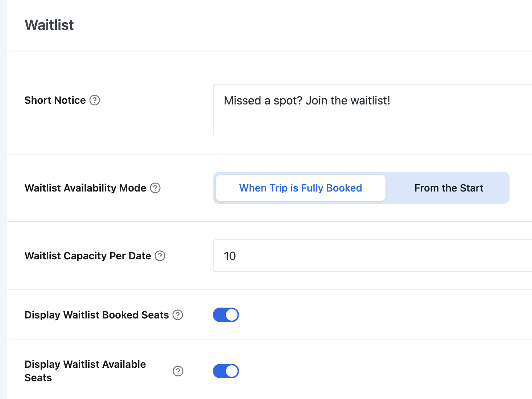The image size is (532, 399).
Task: Click the "Display Waitlist Booked Seats" label
Action: pyautogui.click(x=96, y=315)
